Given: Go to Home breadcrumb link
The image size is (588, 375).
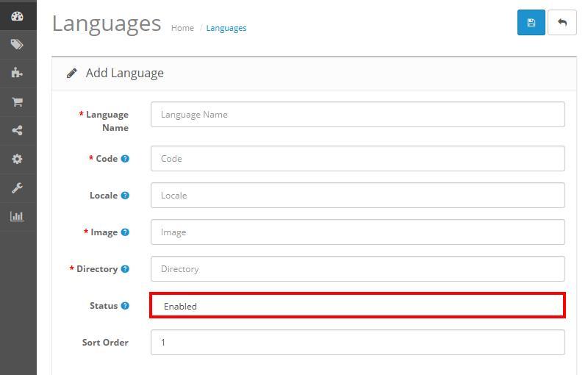Looking at the screenshot, I should (x=182, y=28).
